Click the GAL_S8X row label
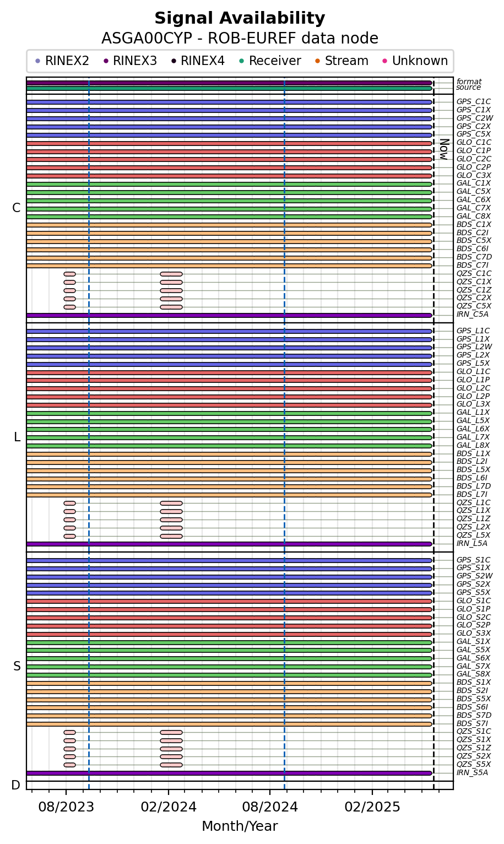 pyautogui.click(x=473, y=674)
